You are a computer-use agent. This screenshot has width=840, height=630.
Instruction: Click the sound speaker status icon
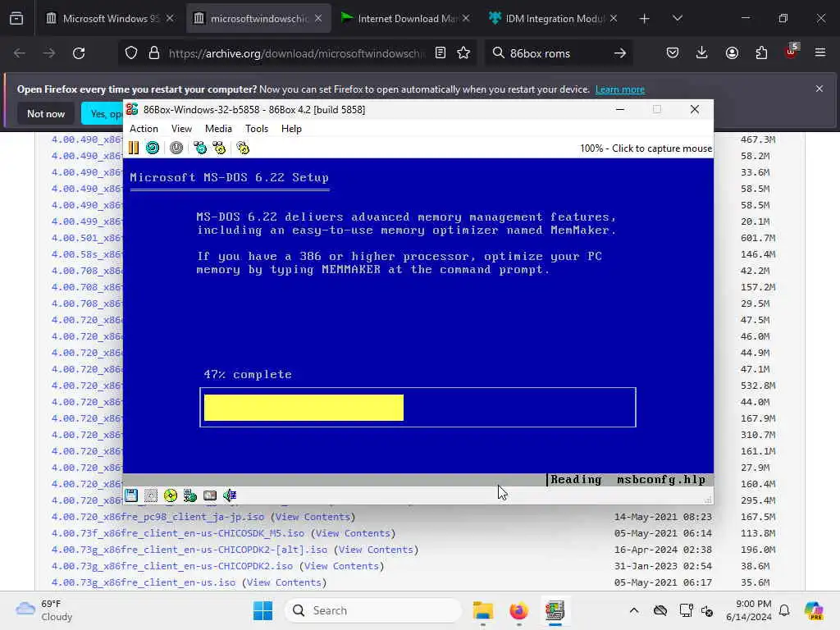point(230,495)
